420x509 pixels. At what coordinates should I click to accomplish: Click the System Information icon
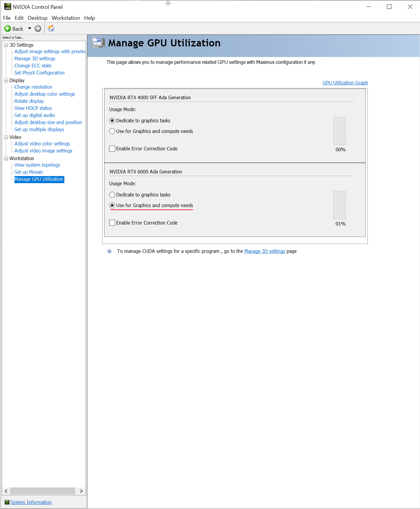[7, 502]
